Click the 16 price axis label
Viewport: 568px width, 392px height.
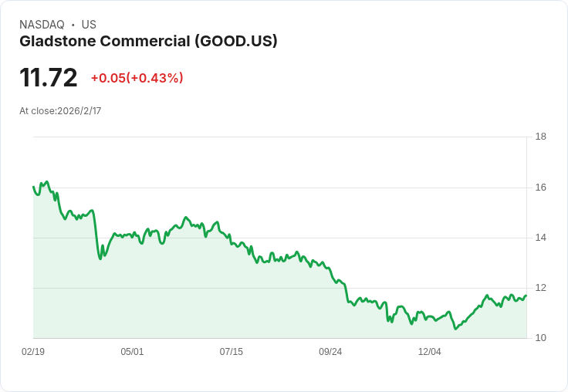pos(541,188)
